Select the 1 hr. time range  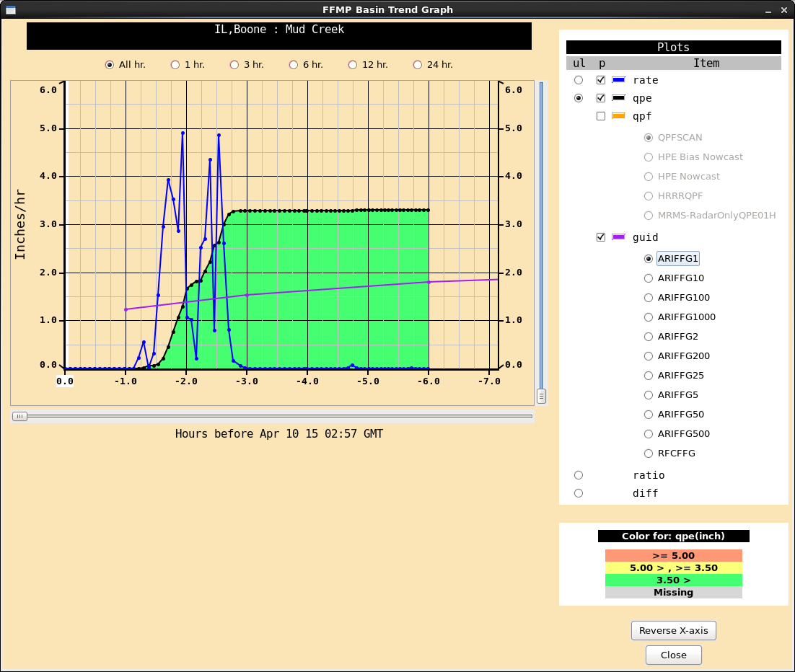tap(188, 65)
